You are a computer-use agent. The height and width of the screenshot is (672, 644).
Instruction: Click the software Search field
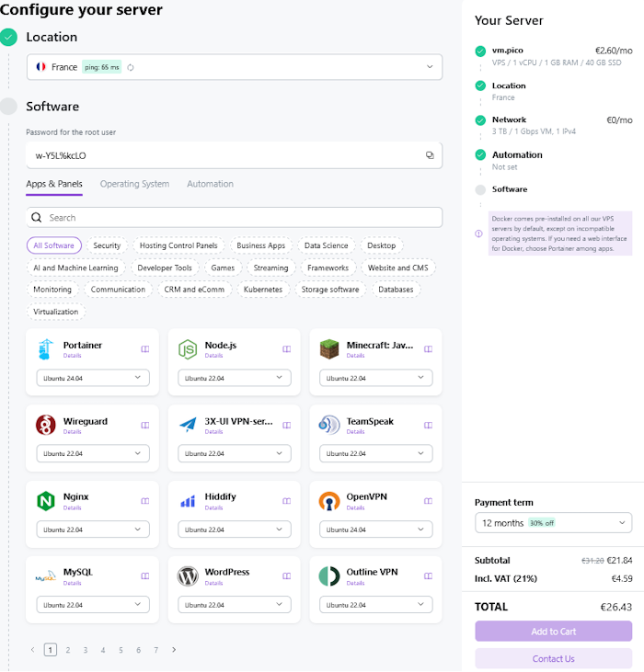click(234, 218)
